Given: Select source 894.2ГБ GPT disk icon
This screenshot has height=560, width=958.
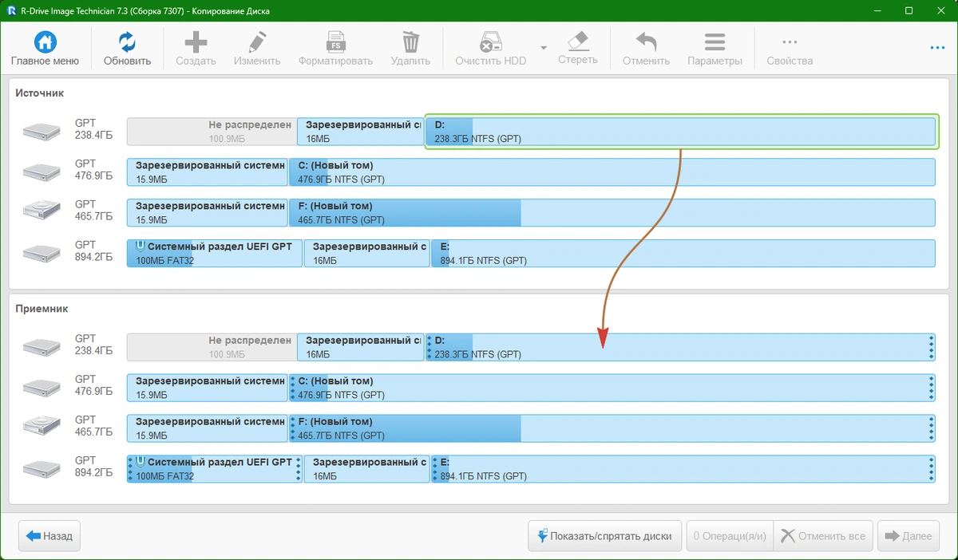Looking at the screenshot, I should point(42,253).
